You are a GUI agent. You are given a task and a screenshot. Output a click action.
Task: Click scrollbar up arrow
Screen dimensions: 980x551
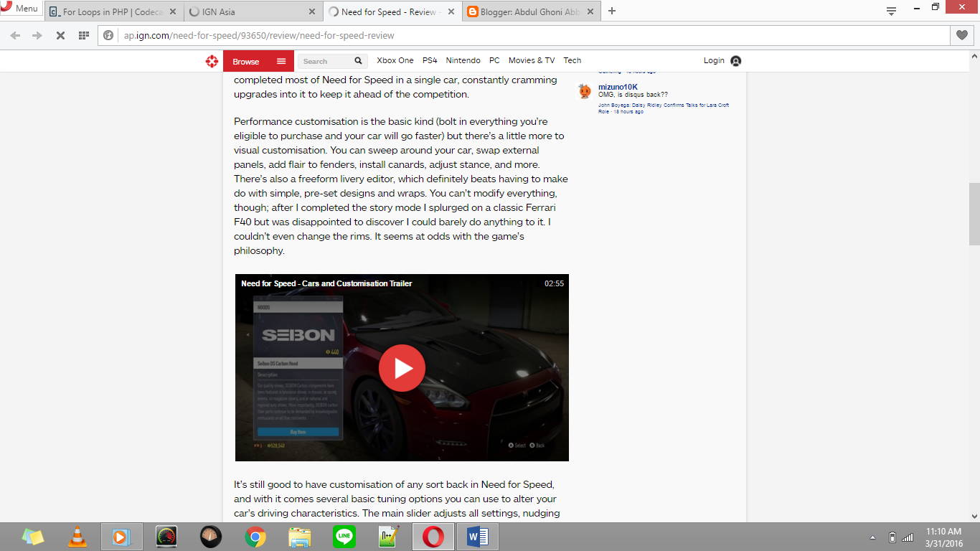click(974, 56)
